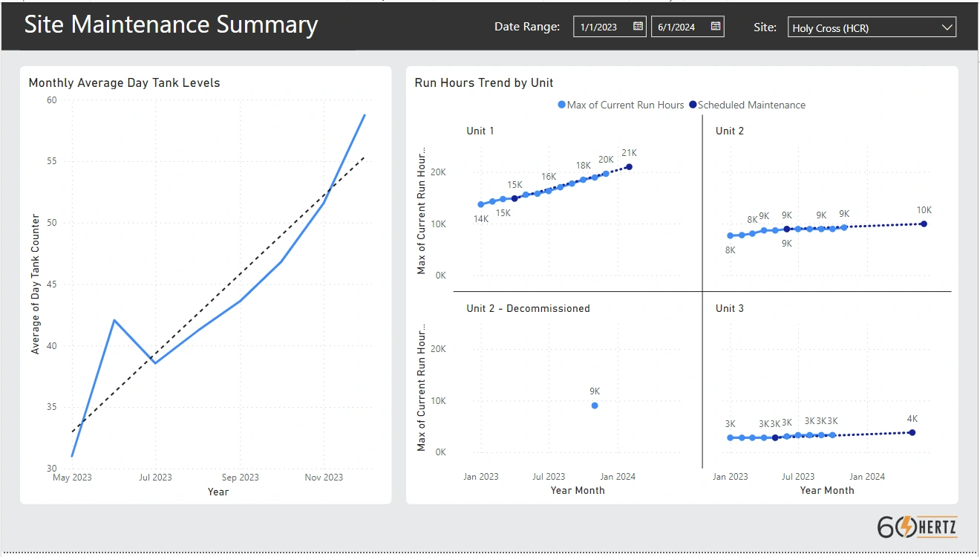Open the Holy Cross (HCR) site selector

click(861, 27)
